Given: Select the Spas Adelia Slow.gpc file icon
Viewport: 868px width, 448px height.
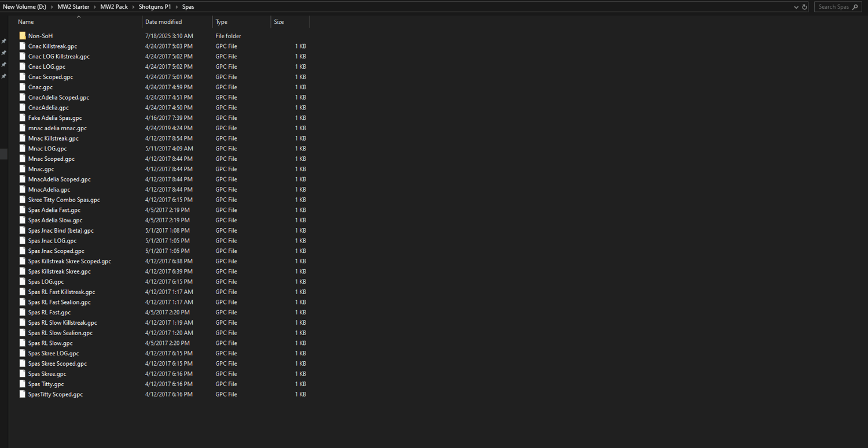Looking at the screenshot, I should point(23,220).
